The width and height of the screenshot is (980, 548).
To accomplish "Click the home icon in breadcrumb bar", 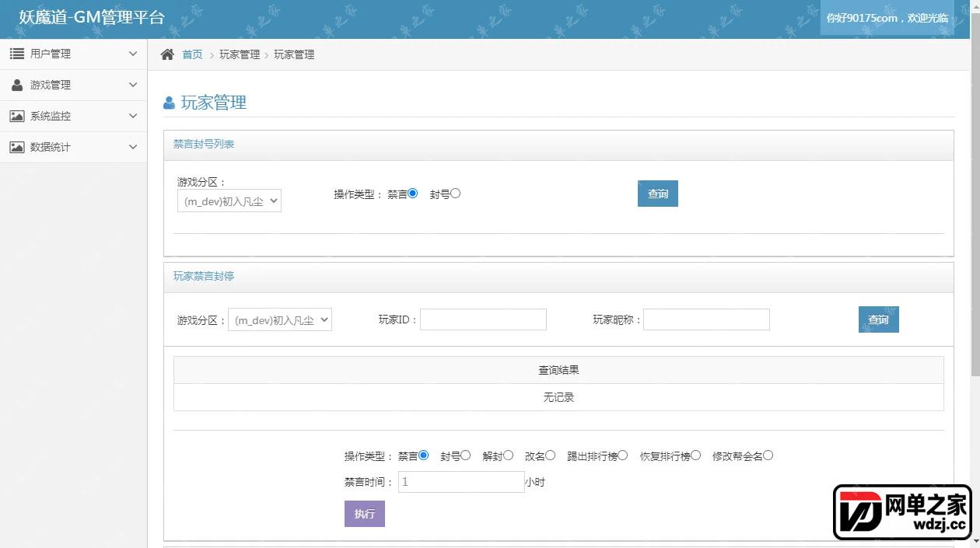I will [167, 54].
